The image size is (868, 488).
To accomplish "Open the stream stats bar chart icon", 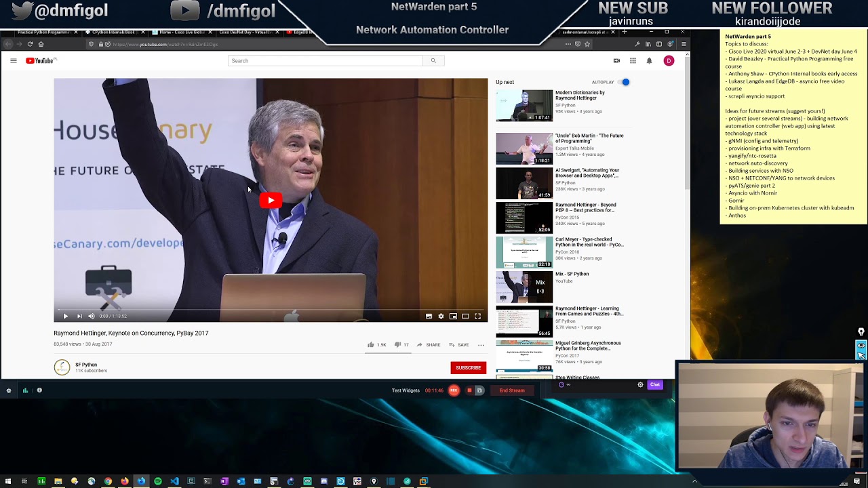I will click(x=25, y=390).
